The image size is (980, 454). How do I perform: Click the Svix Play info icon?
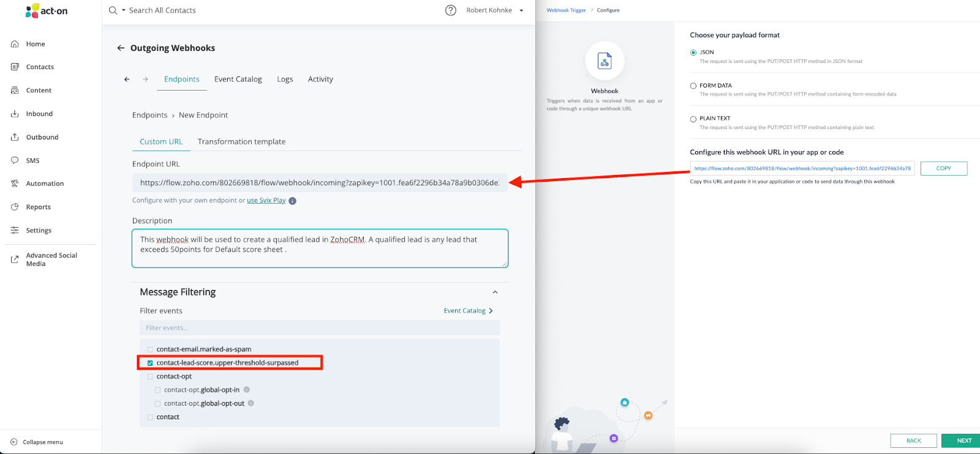click(292, 201)
